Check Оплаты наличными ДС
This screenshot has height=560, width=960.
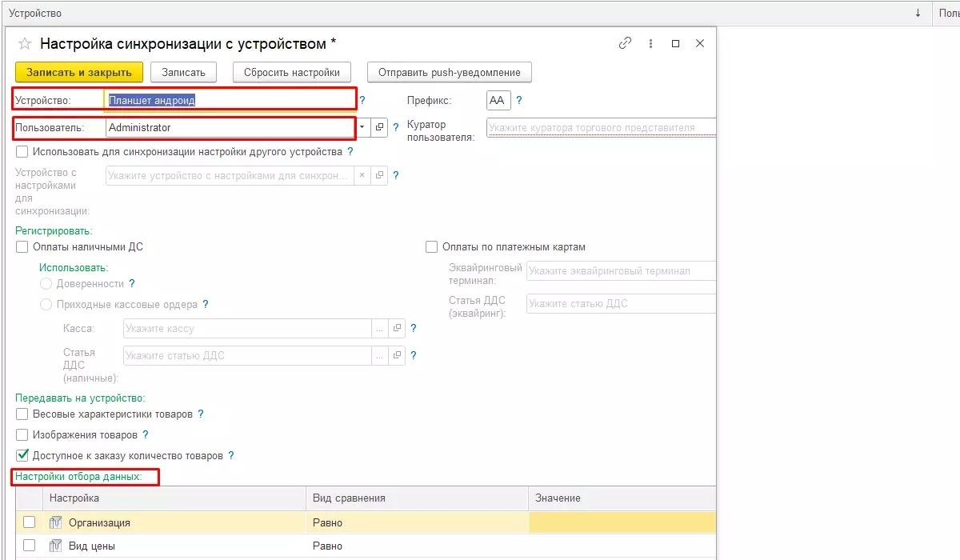pyautogui.click(x=22, y=247)
